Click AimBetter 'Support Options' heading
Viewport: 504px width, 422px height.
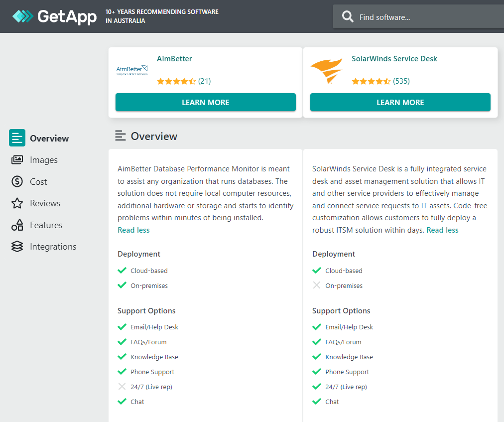(x=146, y=311)
